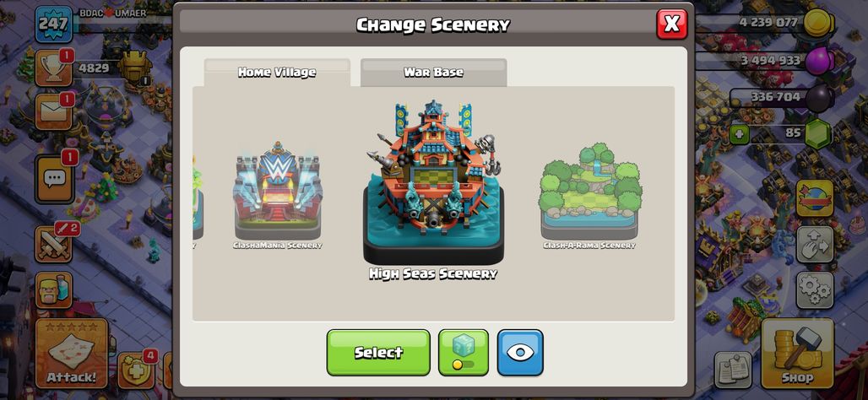Open the chat speech bubble icon
This screenshot has width=868, height=400.
coord(54,178)
